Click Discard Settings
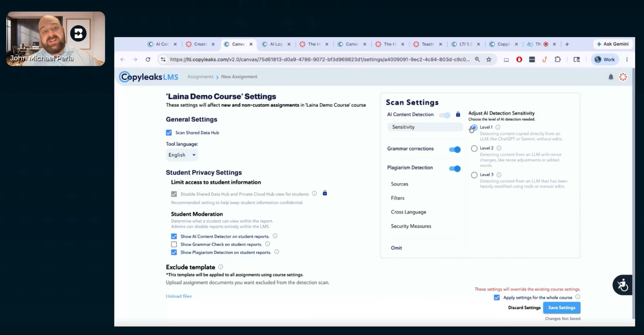 524,307
